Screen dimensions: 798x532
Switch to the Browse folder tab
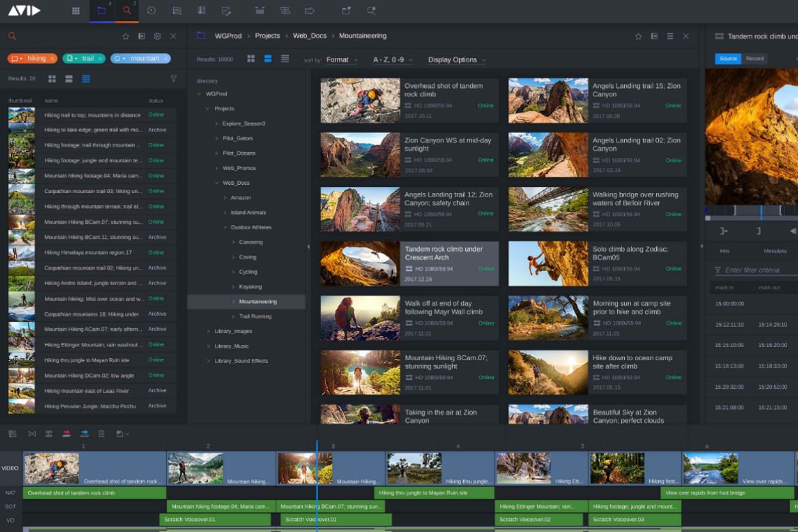102,11
